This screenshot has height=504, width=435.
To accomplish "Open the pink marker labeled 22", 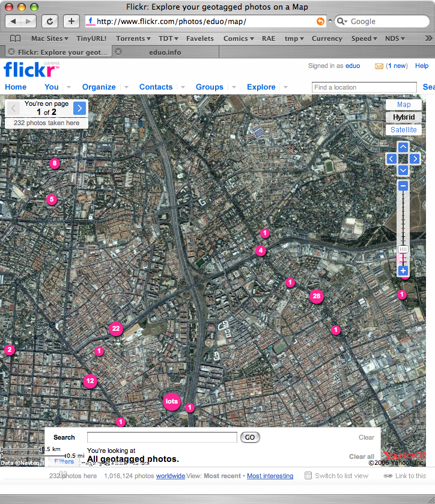I will (116, 328).
